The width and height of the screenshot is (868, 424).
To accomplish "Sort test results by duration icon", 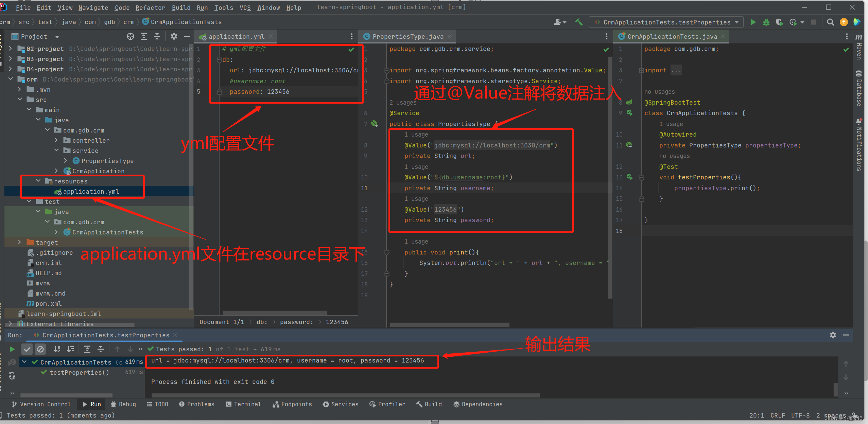I will coord(70,349).
